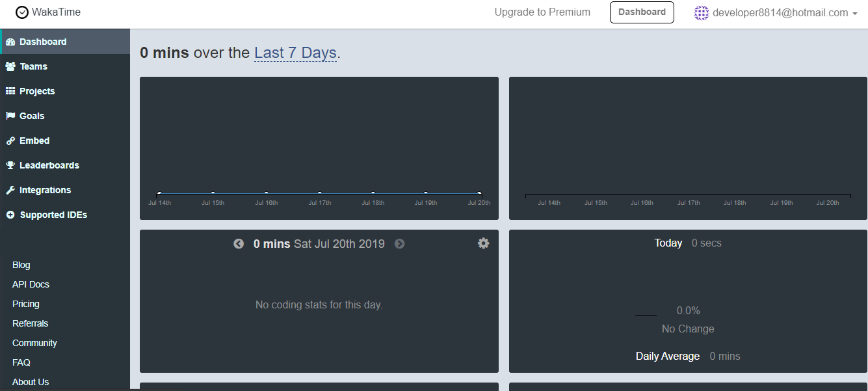Viewport: 868px width, 391px height.
Task: Open Integrations via the wrench icon
Action: click(x=10, y=189)
